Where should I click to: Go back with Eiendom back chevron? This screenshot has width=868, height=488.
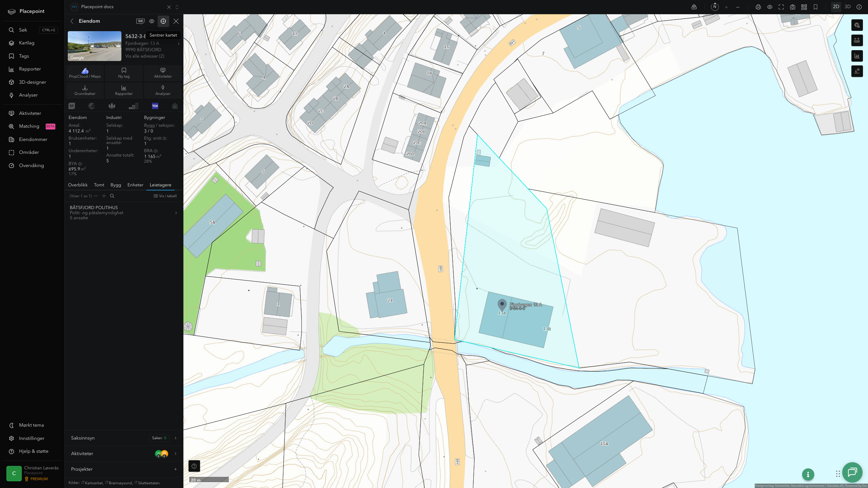72,21
